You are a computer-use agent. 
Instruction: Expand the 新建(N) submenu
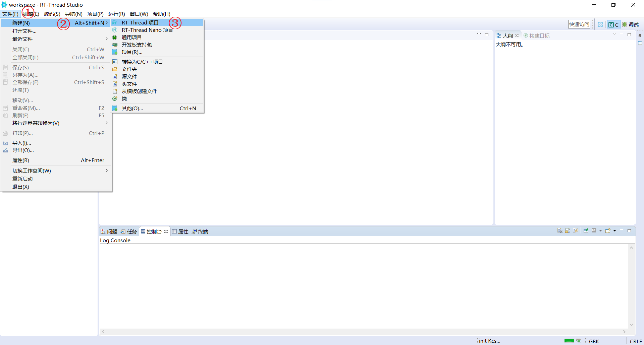click(56, 23)
